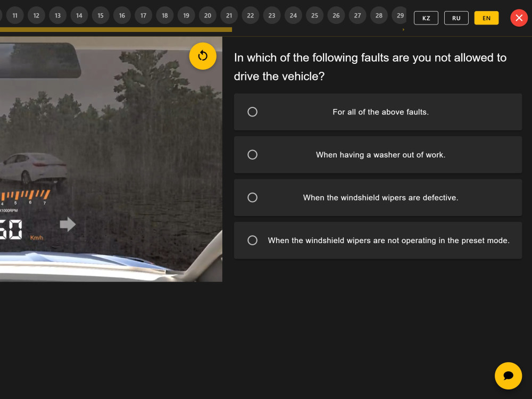Go to question 13
Image resolution: width=532 pixels, height=399 pixels.
pos(57,15)
